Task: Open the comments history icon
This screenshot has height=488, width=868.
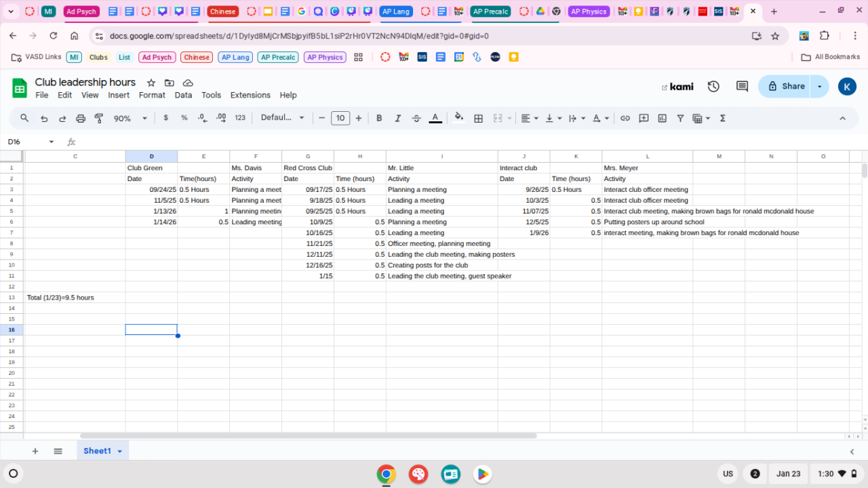Action: [742, 86]
